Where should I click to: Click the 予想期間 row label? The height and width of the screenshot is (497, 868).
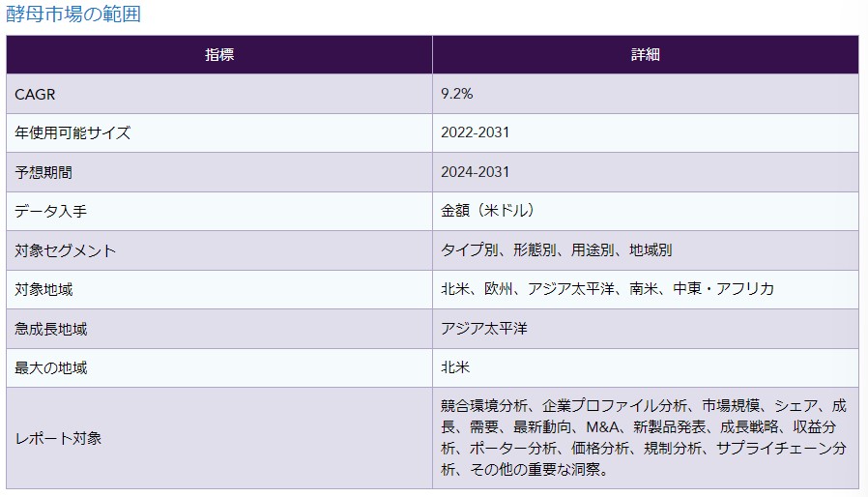pyautogui.click(x=43, y=172)
